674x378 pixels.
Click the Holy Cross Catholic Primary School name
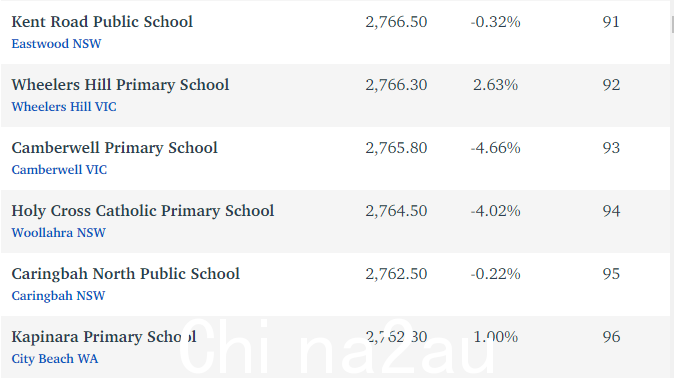(x=143, y=211)
